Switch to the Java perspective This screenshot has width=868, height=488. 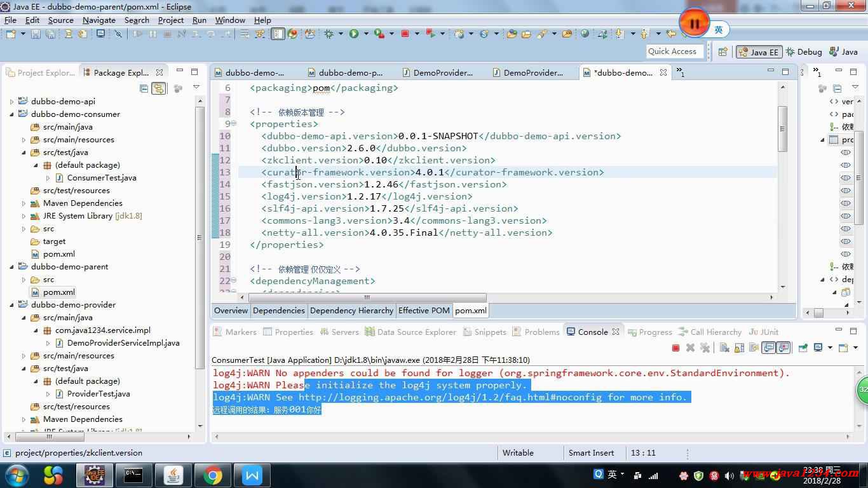(843, 52)
